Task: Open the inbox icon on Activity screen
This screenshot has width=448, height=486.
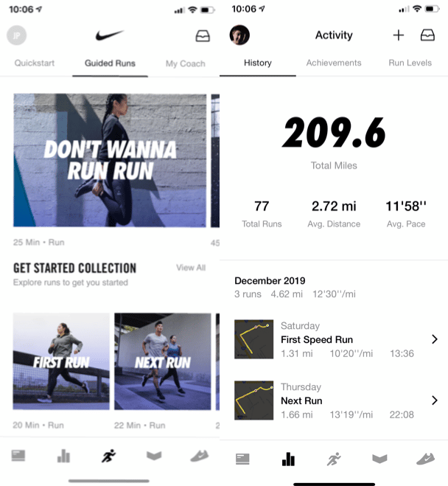Action: [427, 35]
